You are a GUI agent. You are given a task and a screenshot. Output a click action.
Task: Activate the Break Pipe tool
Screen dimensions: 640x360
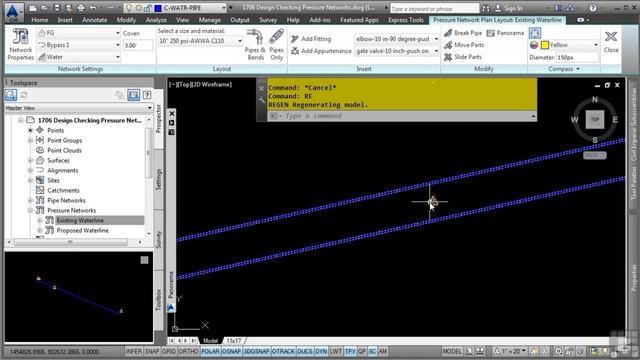point(463,33)
